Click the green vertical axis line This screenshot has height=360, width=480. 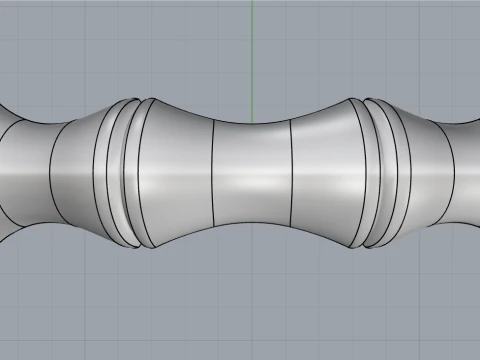click(x=252, y=61)
